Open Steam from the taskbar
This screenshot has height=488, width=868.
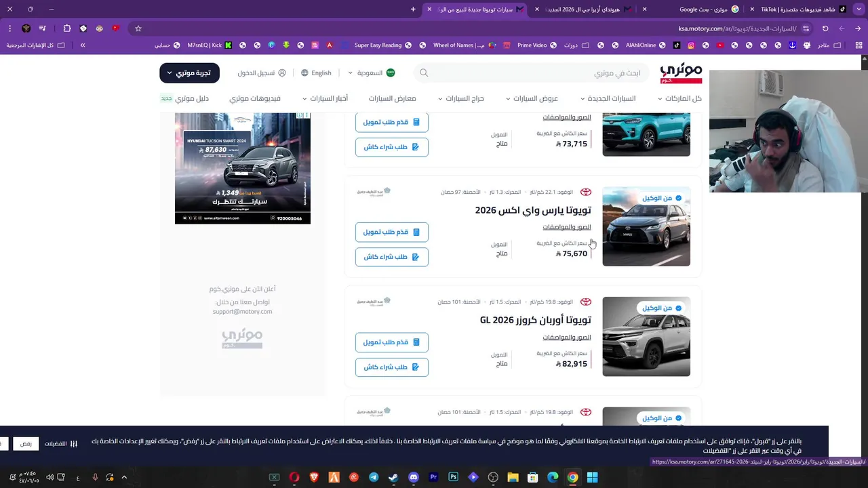tap(393, 477)
